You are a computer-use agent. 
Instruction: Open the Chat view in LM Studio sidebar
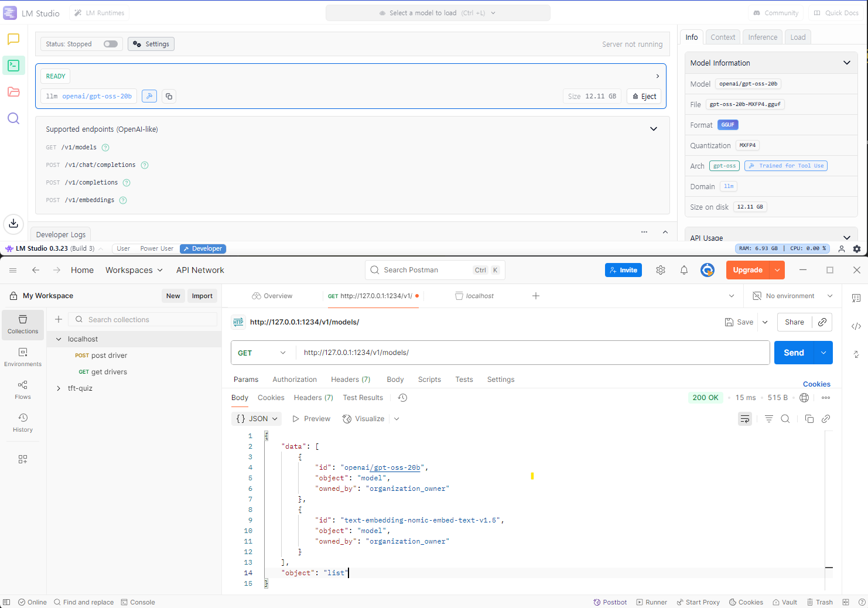click(x=13, y=39)
